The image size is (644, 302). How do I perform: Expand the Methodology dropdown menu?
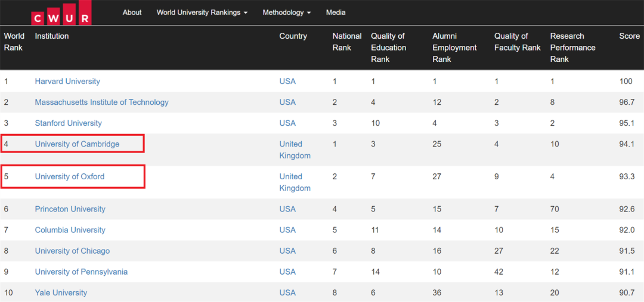click(286, 13)
